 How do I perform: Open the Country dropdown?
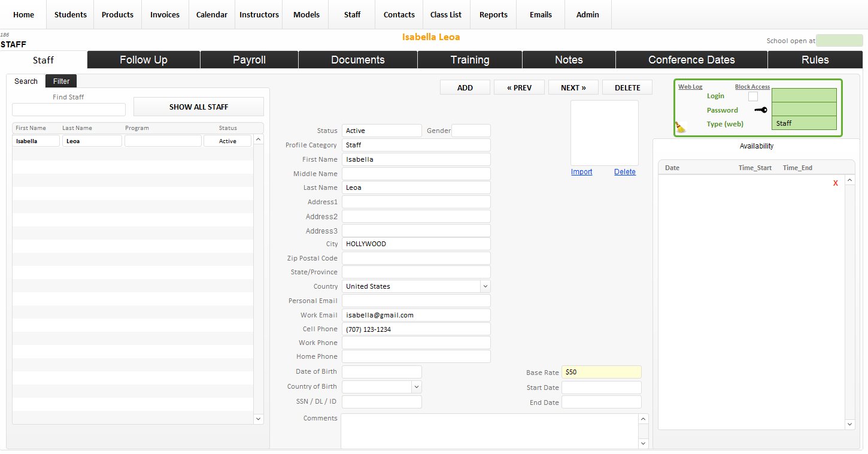(485, 286)
